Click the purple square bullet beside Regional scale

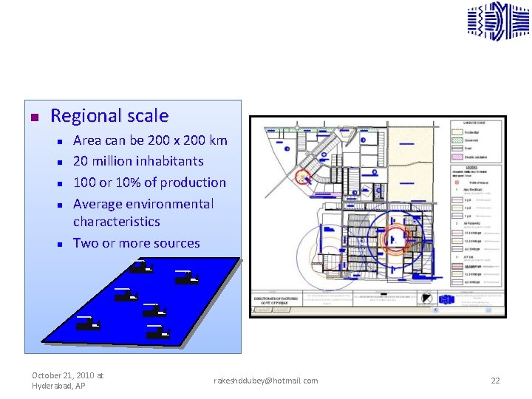(35, 117)
